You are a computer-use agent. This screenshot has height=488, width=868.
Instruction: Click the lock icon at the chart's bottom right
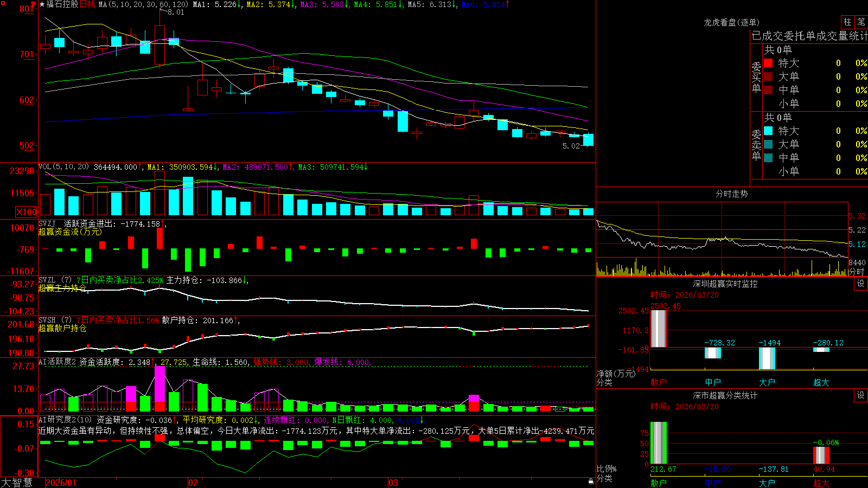click(591, 481)
